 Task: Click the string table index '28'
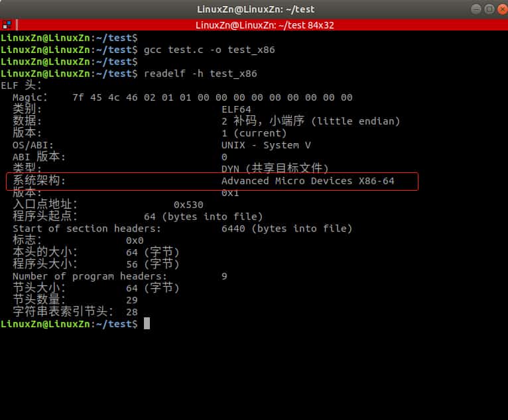[132, 312]
